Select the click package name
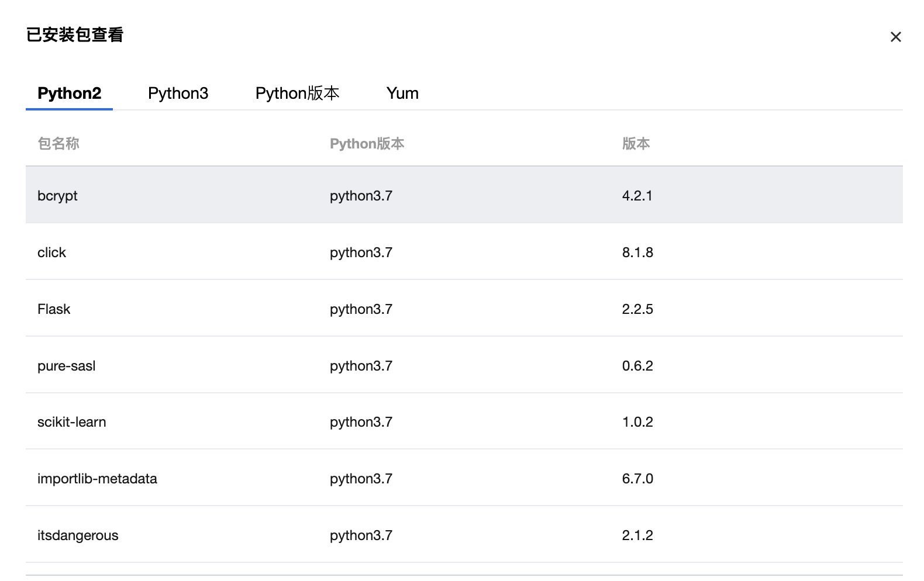 click(x=51, y=253)
